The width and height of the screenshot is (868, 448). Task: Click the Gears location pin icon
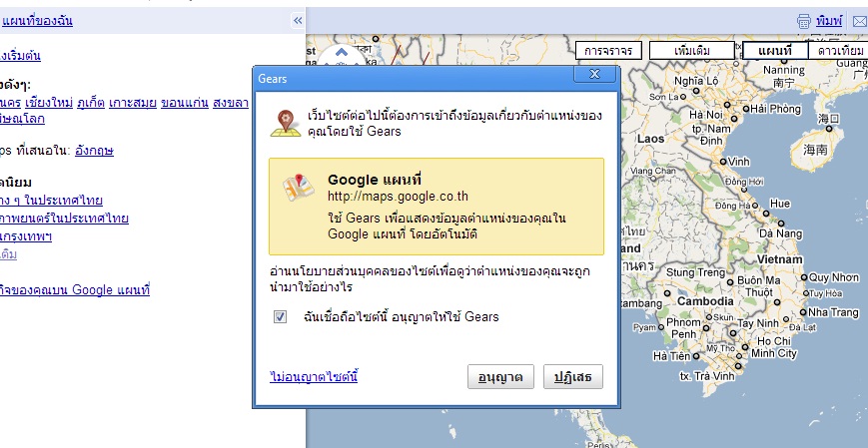(x=286, y=123)
